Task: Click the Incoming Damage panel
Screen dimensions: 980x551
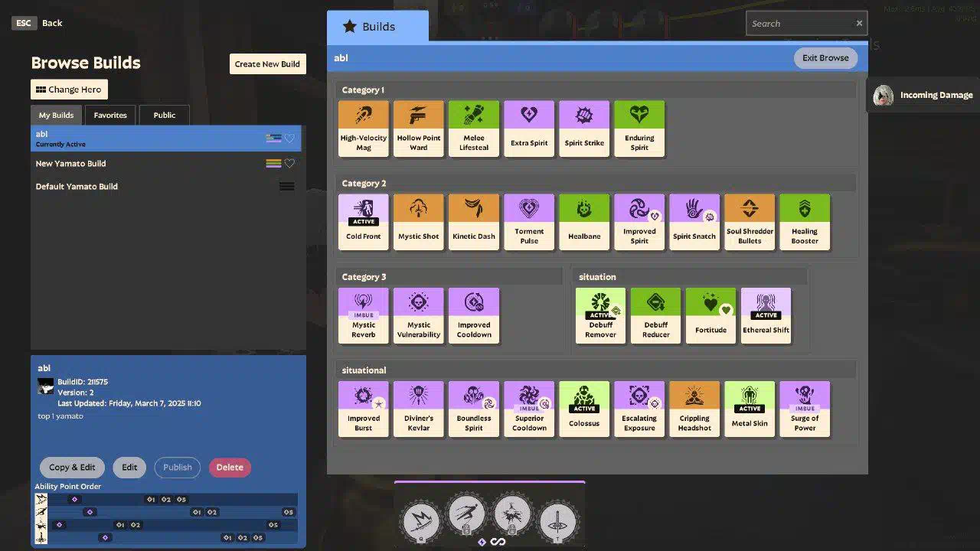Action: [924, 96]
